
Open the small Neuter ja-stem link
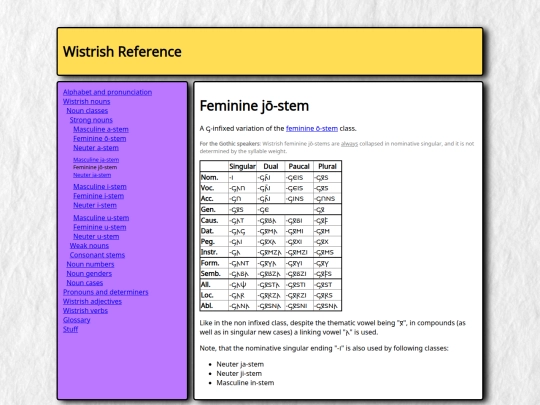(92, 175)
